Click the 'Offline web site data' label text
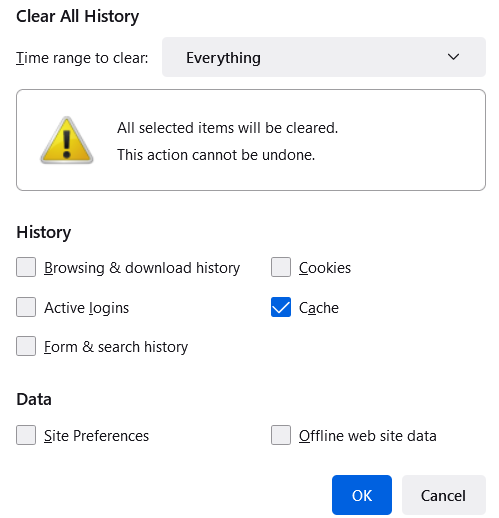499x518 pixels. (x=368, y=436)
